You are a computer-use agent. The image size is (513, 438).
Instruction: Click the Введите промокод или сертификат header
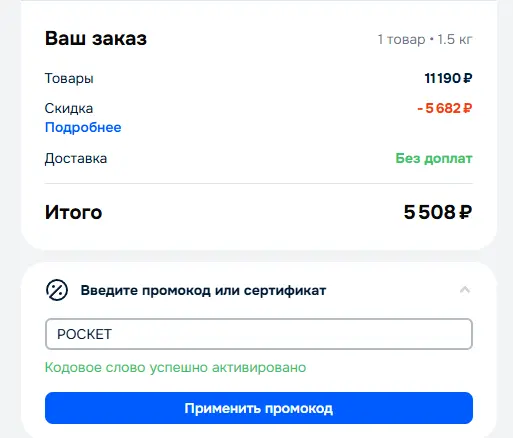click(203, 290)
